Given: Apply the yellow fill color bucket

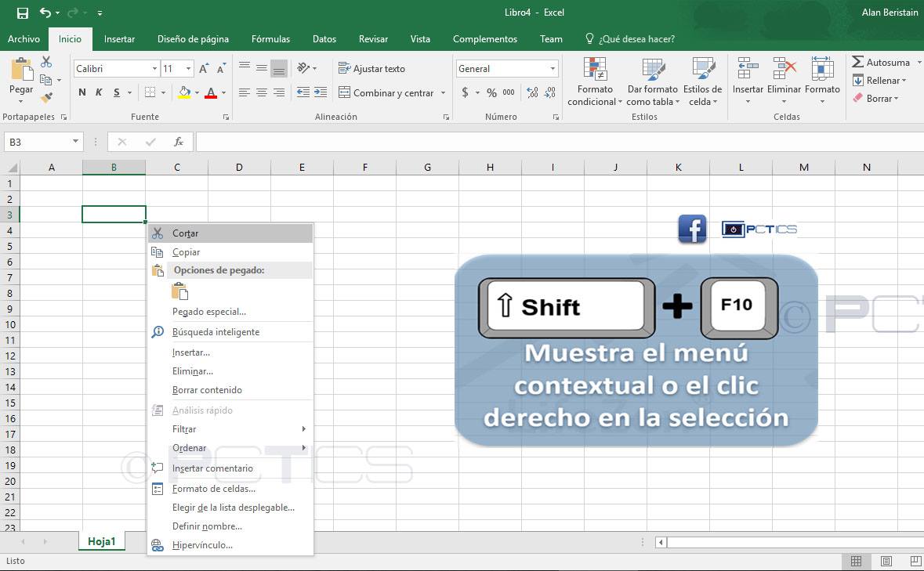Looking at the screenshot, I should (184, 92).
